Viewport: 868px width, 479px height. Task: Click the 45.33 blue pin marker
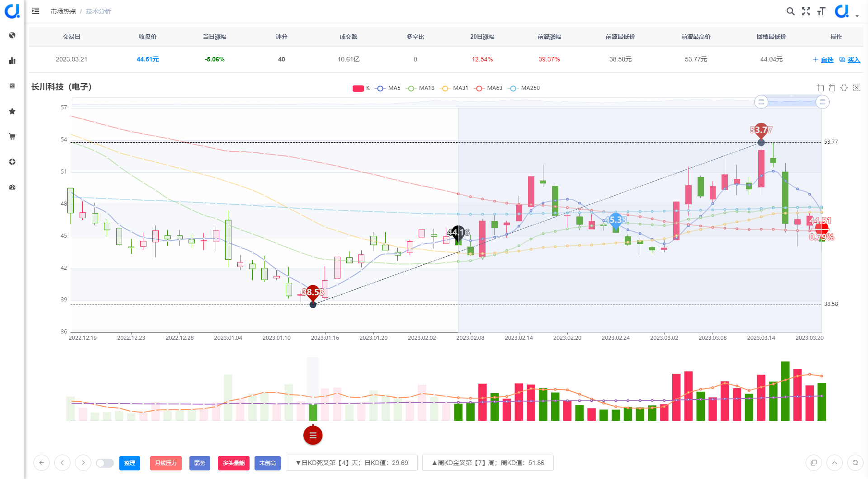pos(615,220)
